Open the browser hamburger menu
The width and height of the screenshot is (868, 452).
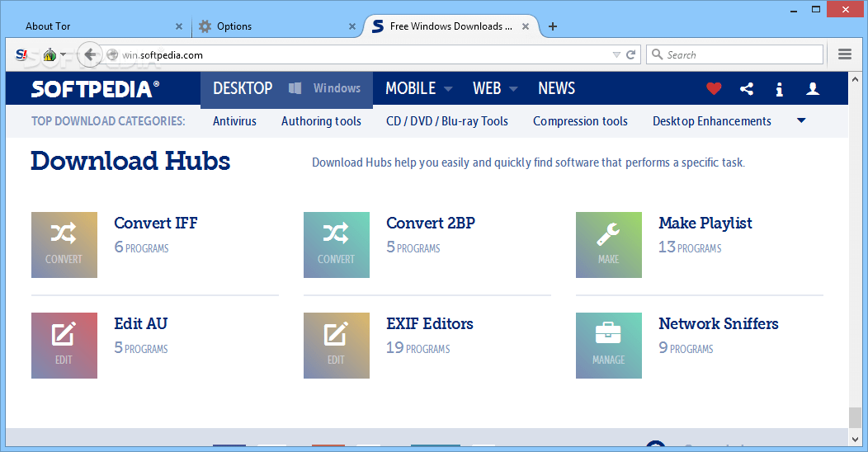(845, 54)
